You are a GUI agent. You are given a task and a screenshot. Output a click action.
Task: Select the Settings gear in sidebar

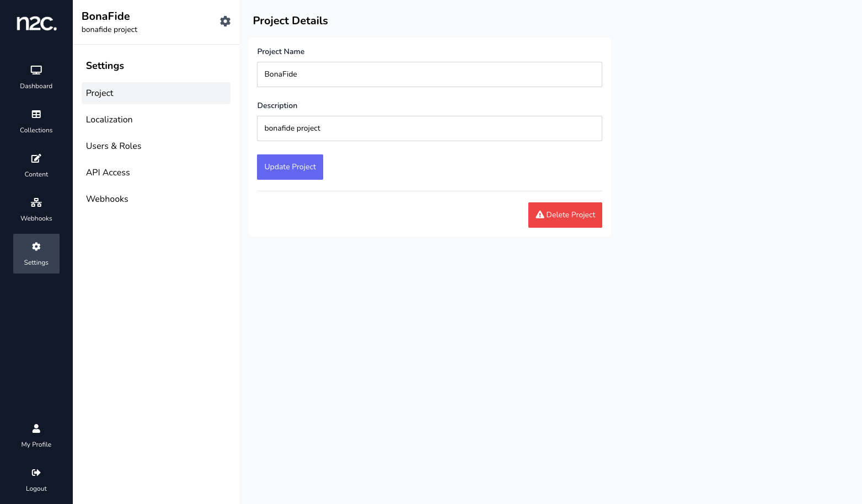(x=36, y=247)
